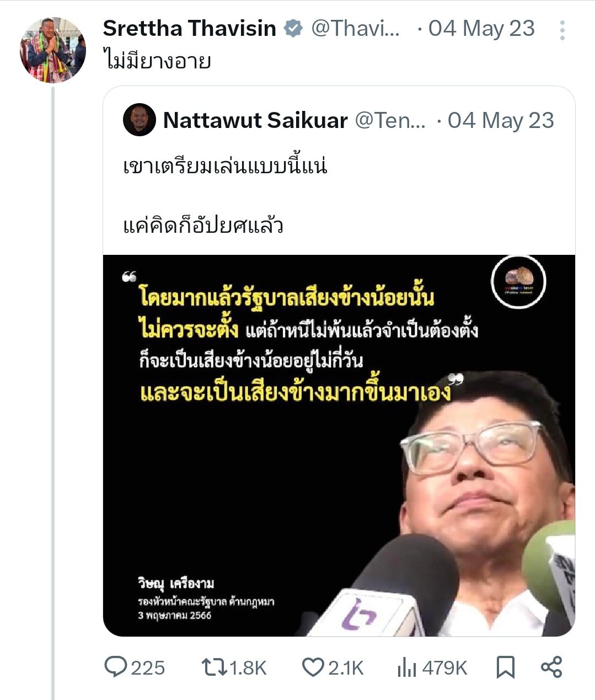Click the quoted tweet's 04 May 23 date
Screen dimensions: 595x700
pos(501,120)
